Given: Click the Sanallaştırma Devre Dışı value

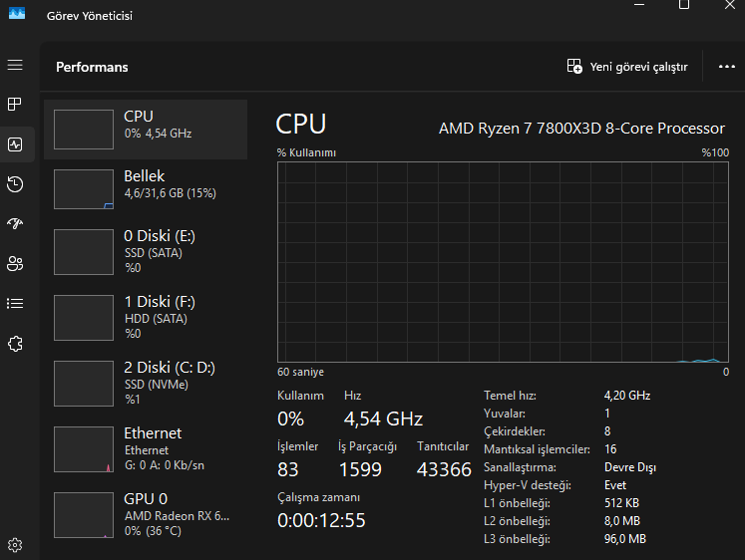Looking at the screenshot, I should click(630, 467).
